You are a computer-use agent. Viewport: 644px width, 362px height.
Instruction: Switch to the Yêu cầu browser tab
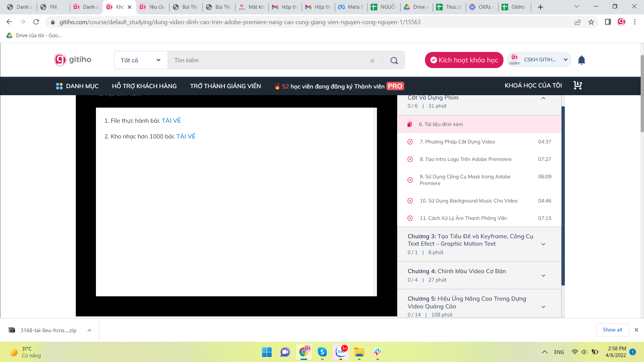(x=153, y=7)
